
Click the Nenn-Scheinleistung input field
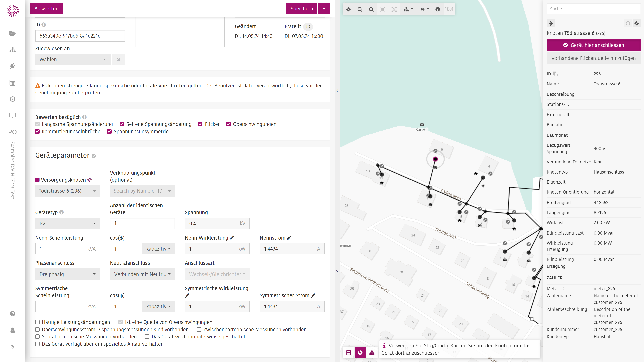click(68, 249)
